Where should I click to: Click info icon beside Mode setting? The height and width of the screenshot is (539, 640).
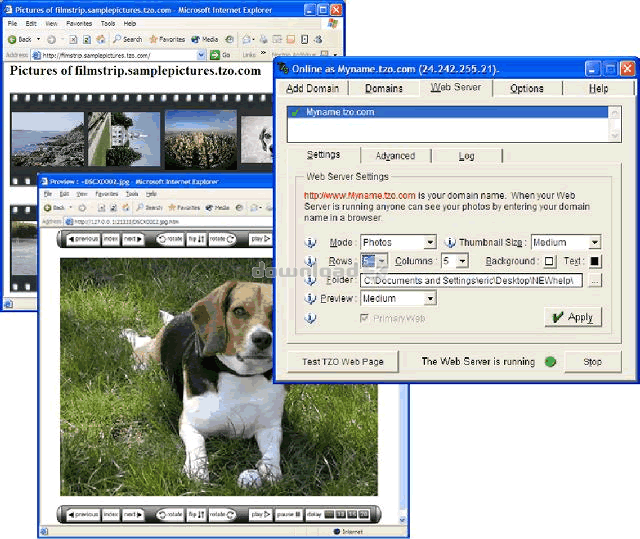[x=310, y=242]
